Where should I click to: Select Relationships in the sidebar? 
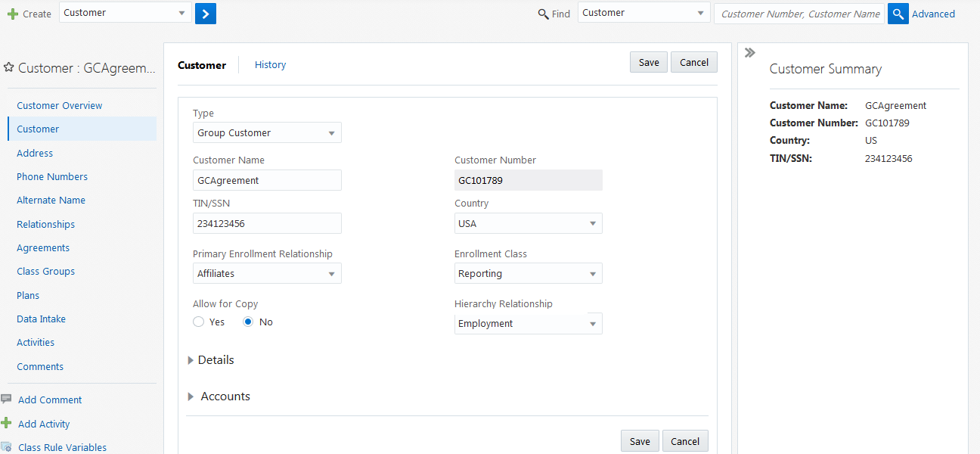45,224
